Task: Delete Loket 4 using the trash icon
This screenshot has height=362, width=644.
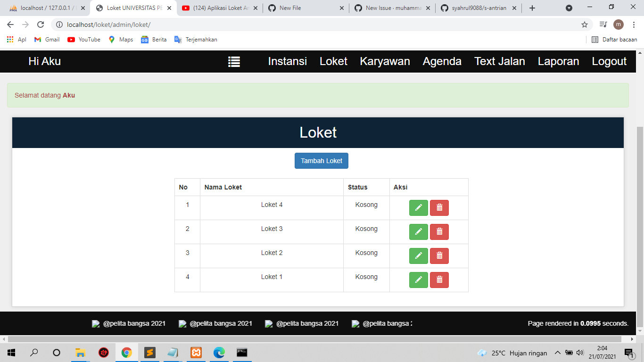Action: (439, 207)
